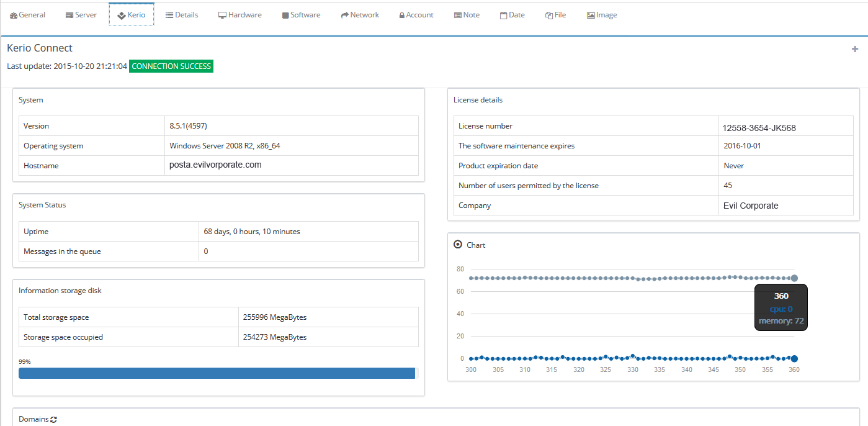Select the Kerio tab

(x=132, y=15)
